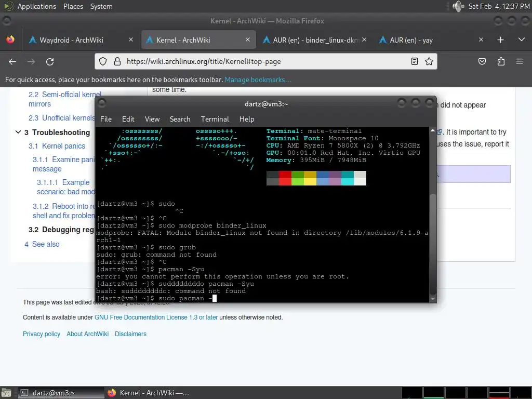Open the terminal's Terminal menu

pyautogui.click(x=215, y=119)
